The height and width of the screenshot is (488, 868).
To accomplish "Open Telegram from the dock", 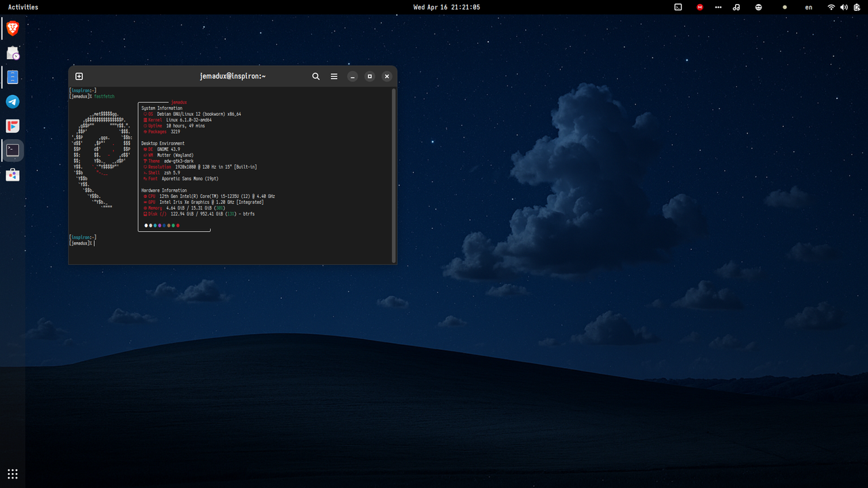I will click(13, 102).
